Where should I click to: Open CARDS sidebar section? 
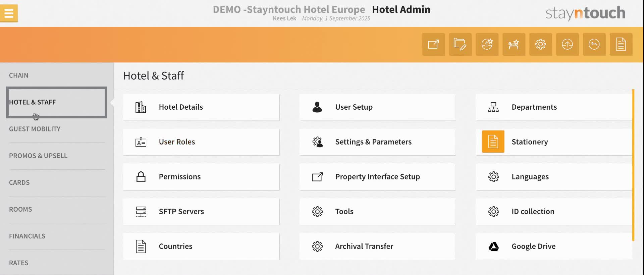pos(19,183)
